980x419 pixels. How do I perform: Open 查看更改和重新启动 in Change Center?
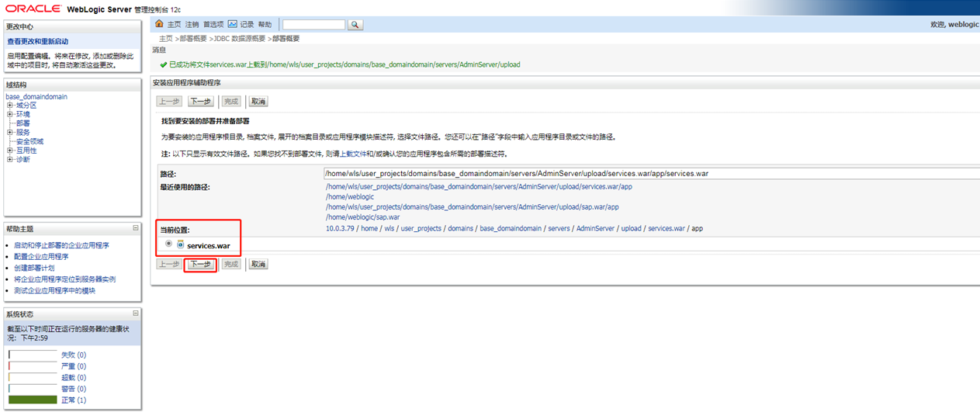(37, 41)
